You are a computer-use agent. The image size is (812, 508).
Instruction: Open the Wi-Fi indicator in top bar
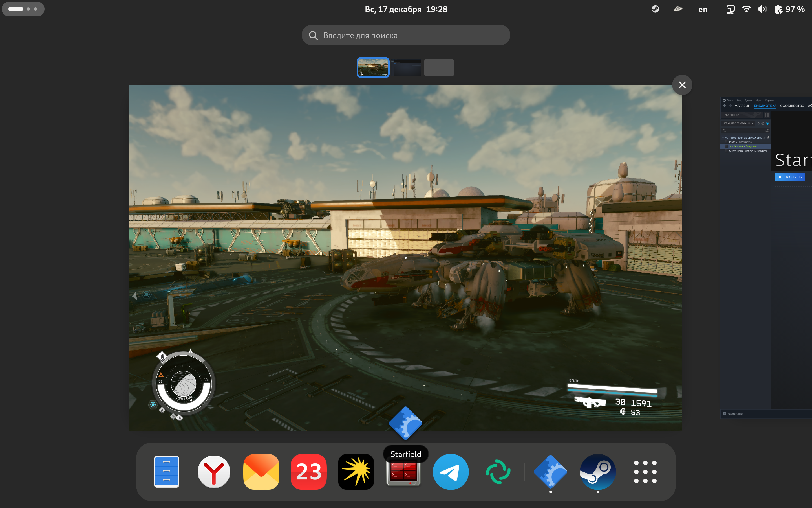click(x=746, y=9)
